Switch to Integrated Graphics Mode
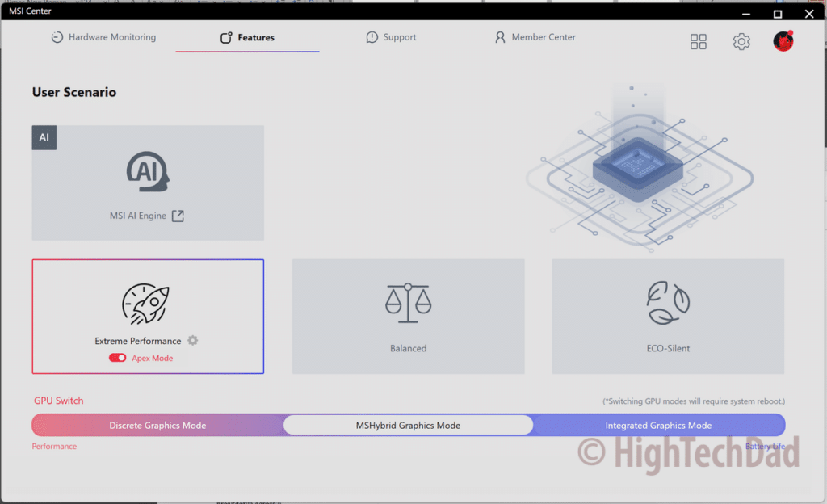827x504 pixels. 658,426
